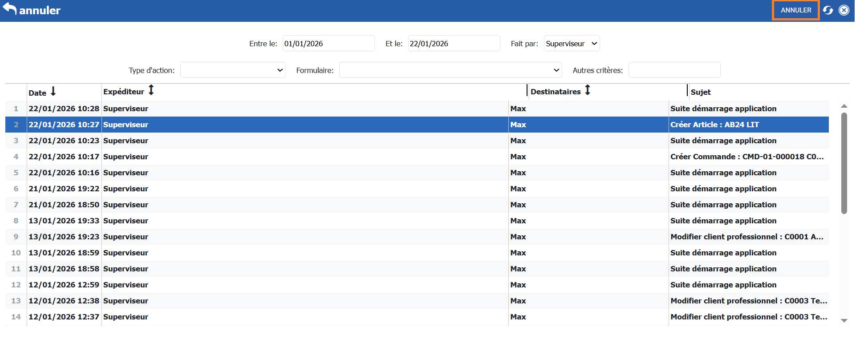Screen dimensions: 868x339
Task: Click the refresh icon in header
Action: tap(828, 10)
